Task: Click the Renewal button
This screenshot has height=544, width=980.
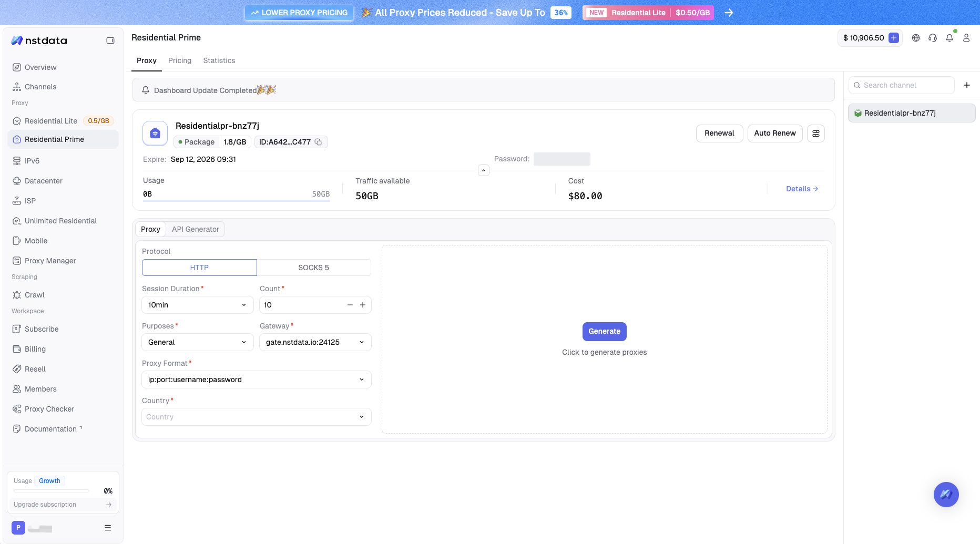Action: (x=719, y=134)
